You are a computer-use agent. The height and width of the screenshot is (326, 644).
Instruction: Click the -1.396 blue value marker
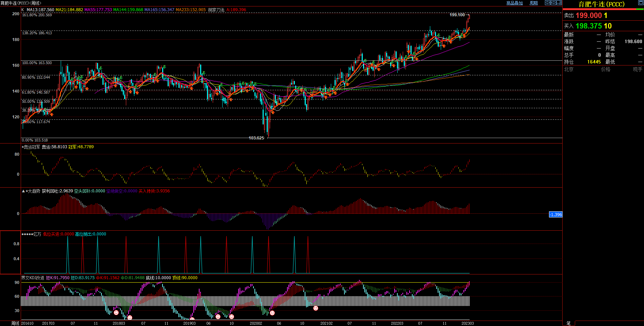(x=555, y=214)
